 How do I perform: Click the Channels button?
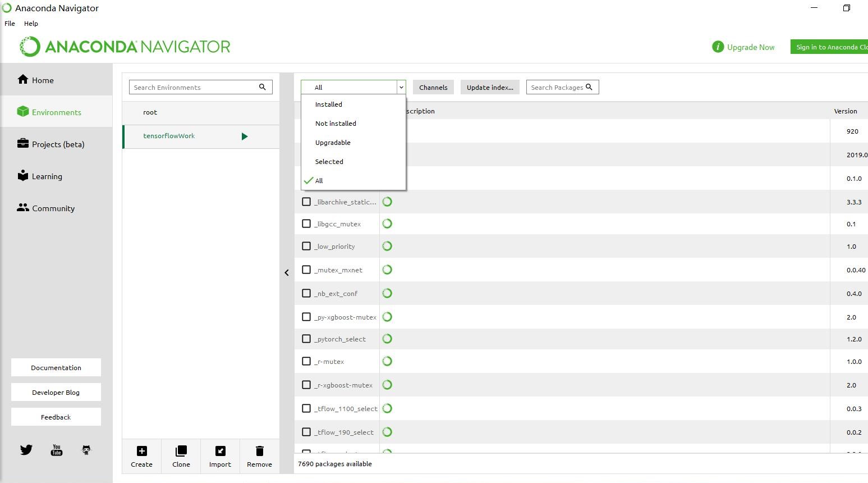point(433,87)
